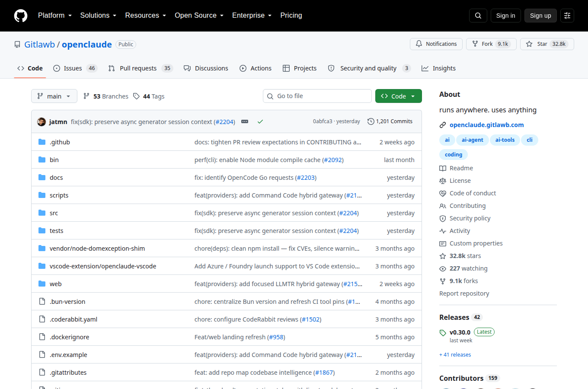Click Report repository link
588x389 pixels.
pyautogui.click(x=464, y=293)
